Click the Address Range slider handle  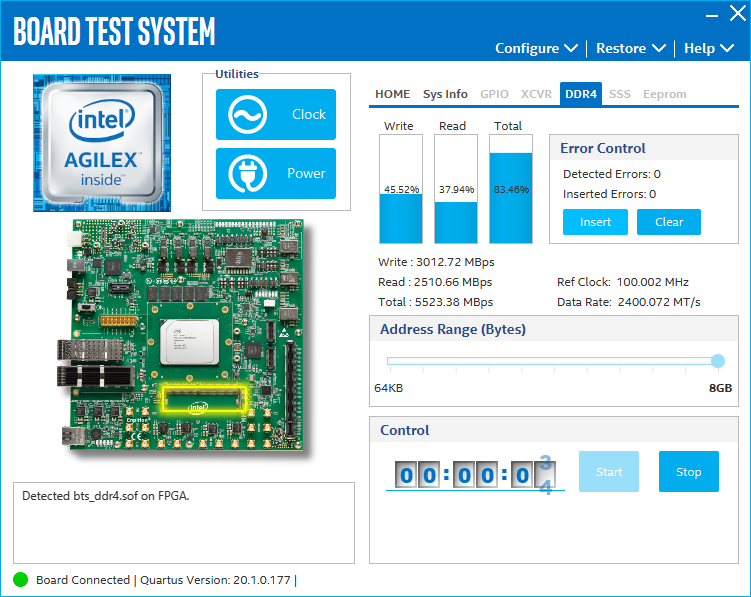coord(717,361)
